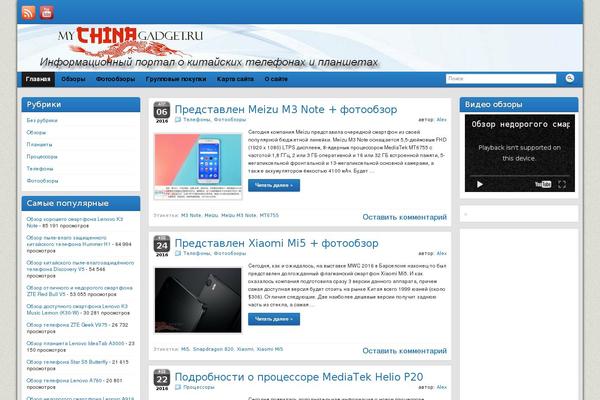Select the Фотообзоры category in Рубрики
This screenshot has width=600, height=400.
click(x=42, y=181)
